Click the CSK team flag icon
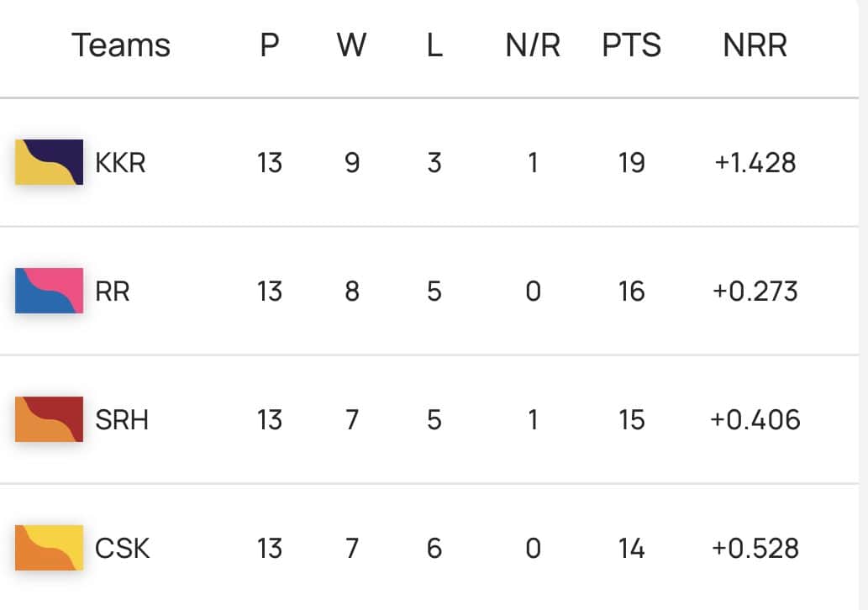This screenshot has height=610, width=868. pyautogui.click(x=49, y=548)
